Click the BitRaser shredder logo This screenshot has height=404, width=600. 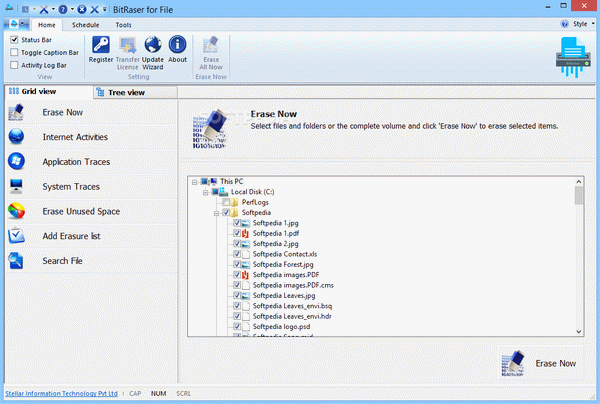tap(573, 56)
